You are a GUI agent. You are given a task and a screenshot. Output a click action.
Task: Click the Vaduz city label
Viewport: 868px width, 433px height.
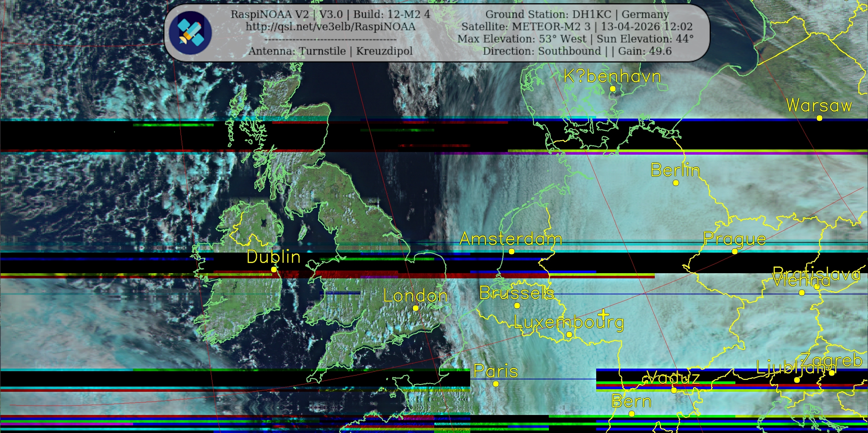click(x=673, y=377)
